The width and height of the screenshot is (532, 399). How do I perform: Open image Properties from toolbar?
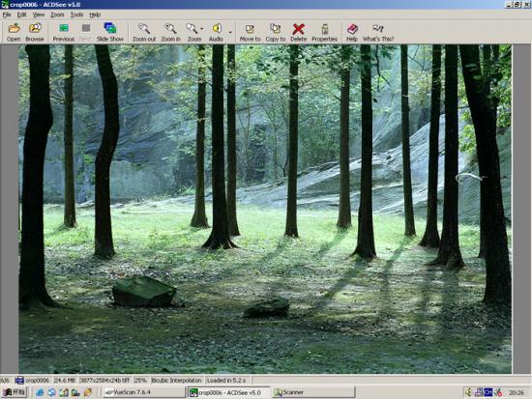325,32
